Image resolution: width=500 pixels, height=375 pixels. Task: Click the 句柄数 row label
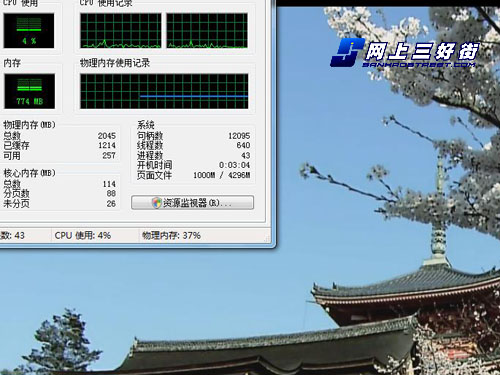coord(150,136)
